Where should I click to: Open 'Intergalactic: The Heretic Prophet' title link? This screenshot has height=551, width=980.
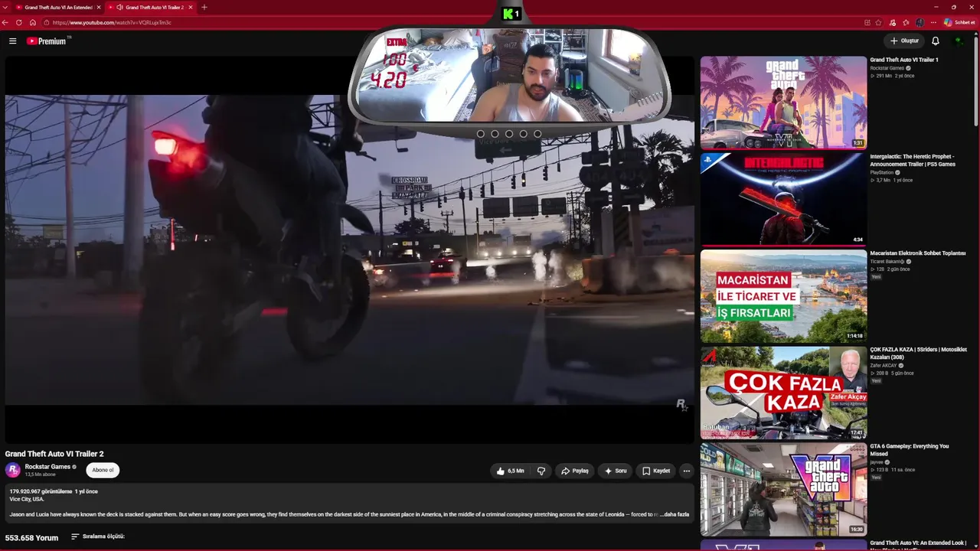click(913, 160)
